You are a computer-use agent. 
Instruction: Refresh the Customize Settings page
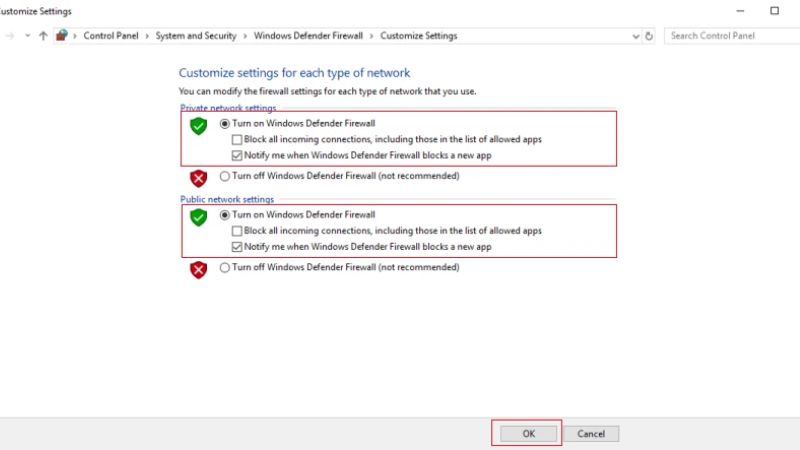[650, 36]
